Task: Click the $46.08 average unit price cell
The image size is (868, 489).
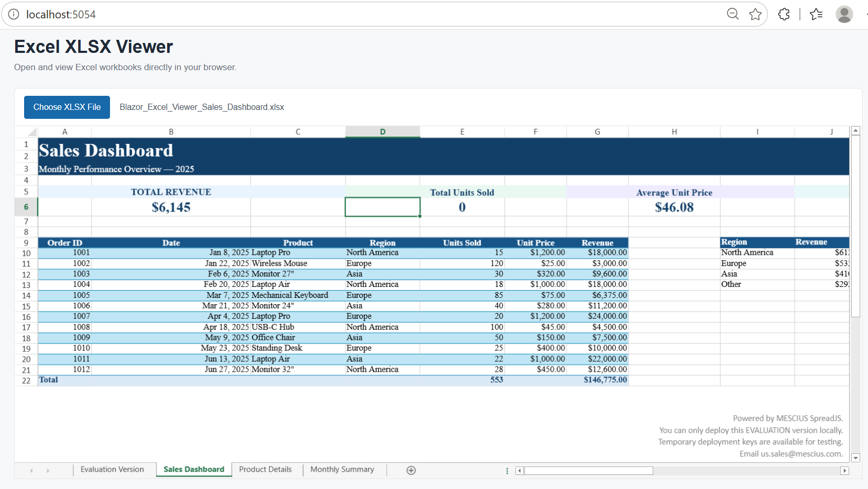Action: [674, 207]
